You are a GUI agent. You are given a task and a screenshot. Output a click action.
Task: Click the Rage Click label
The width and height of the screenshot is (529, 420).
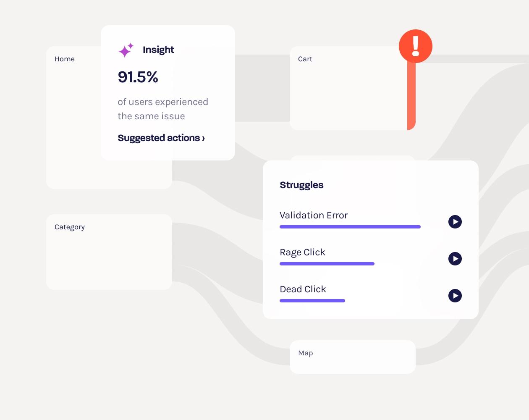coord(302,252)
